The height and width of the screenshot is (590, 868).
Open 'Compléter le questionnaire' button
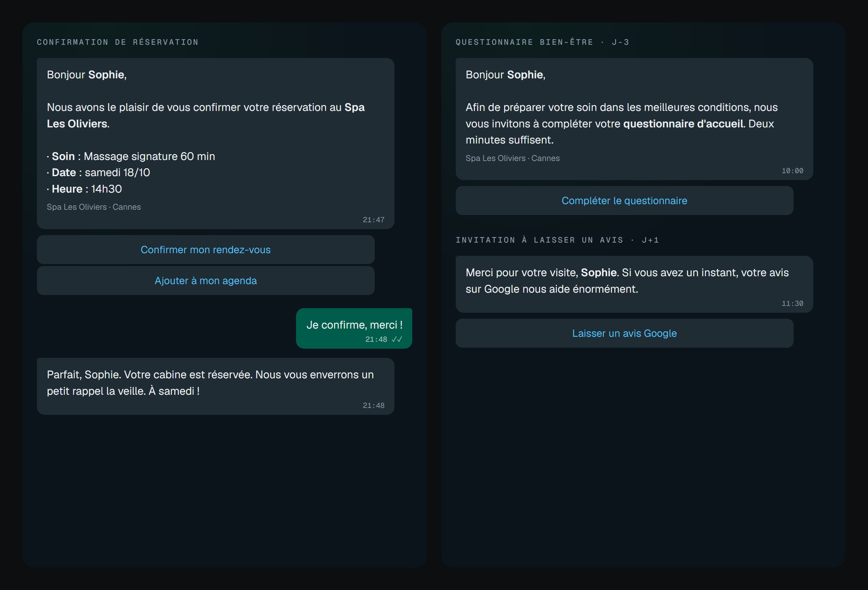pyautogui.click(x=624, y=201)
